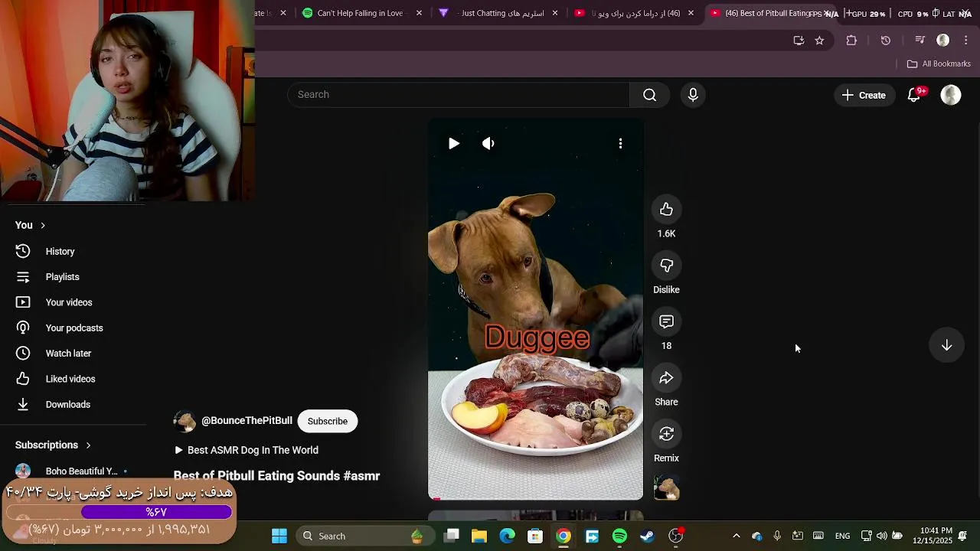Open the Create menu
Viewport: 980px width, 551px height.
point(864,95)
